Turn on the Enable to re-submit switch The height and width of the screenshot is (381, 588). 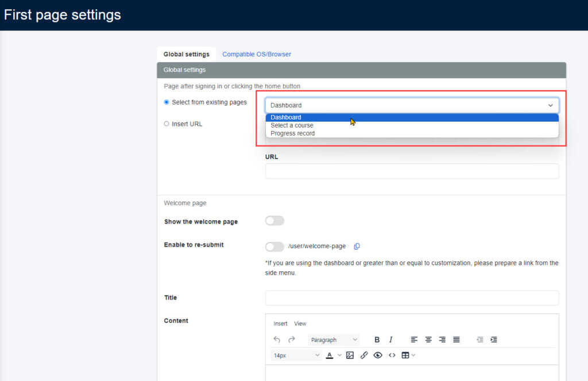click(274, 247)
